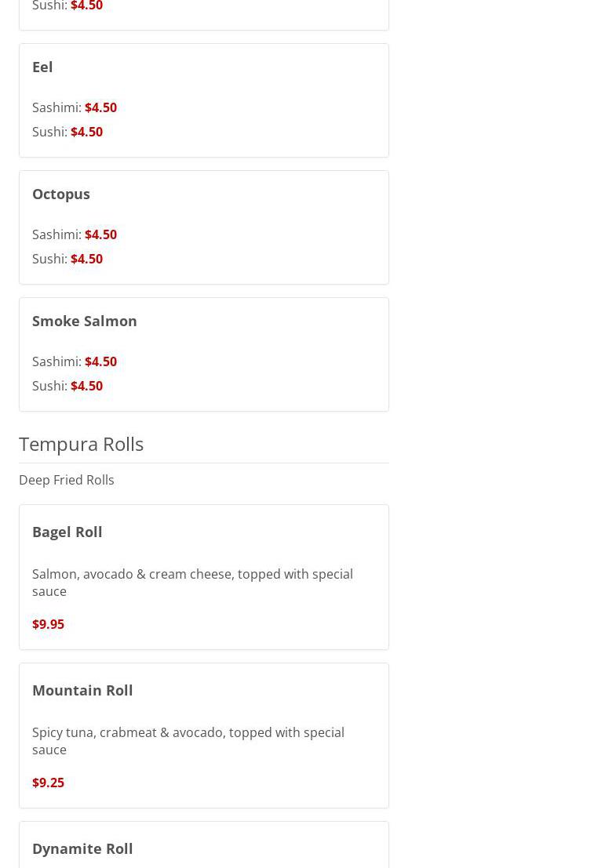Click the Eel Sashimi $4.50 price
The width and height of the screenshot is (616, 868).
coord(100,107)
